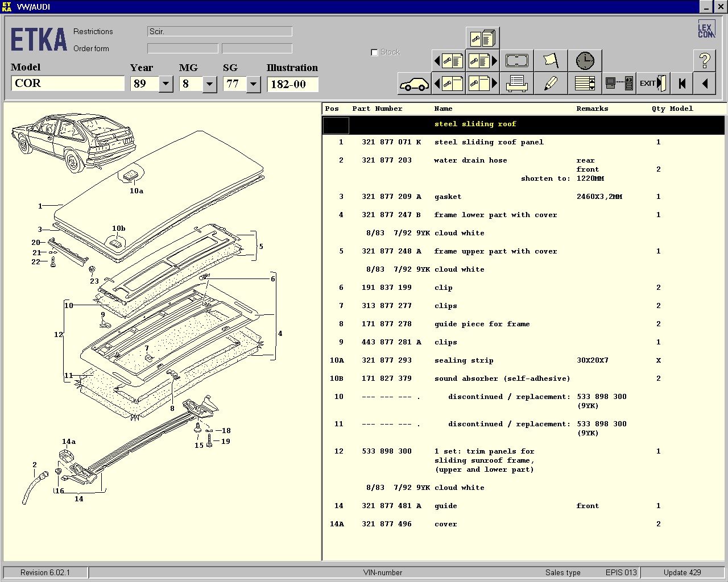Click the bolt and stacked pages icon
This screenshot has width=728, height=582.
pos(482,38)
